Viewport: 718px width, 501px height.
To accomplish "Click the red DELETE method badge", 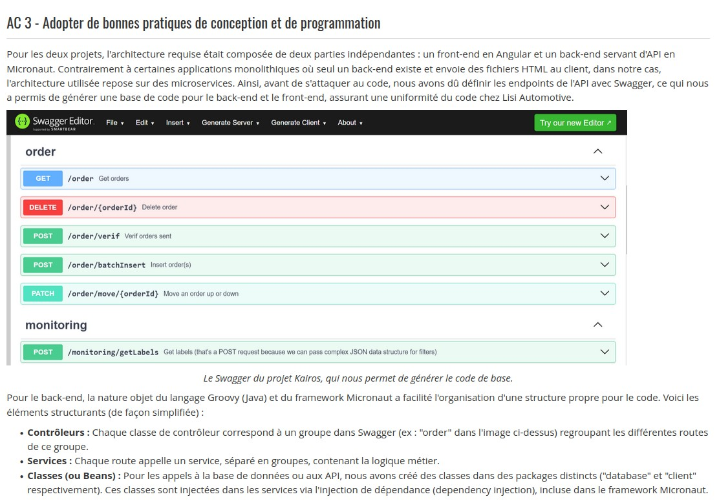I will click(x=43, y=207).
